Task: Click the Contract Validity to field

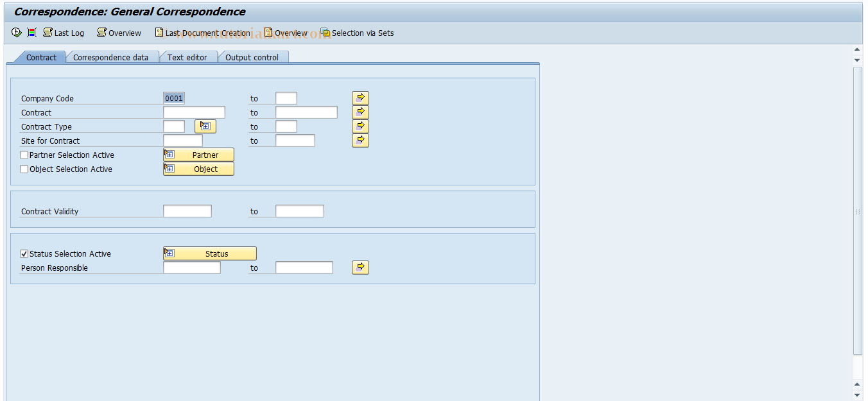Action: pos(300,211)
